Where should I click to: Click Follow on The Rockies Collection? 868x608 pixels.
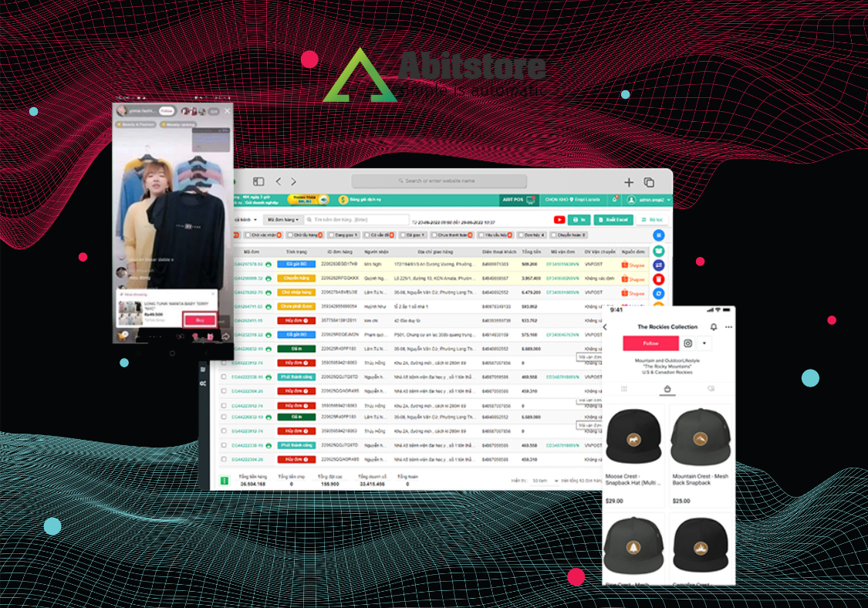650,343
